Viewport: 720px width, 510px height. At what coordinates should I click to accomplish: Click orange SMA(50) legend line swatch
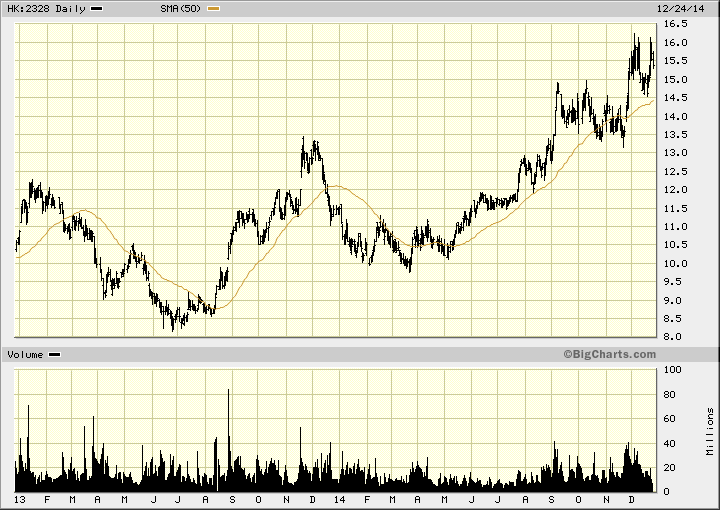[213, 9]
